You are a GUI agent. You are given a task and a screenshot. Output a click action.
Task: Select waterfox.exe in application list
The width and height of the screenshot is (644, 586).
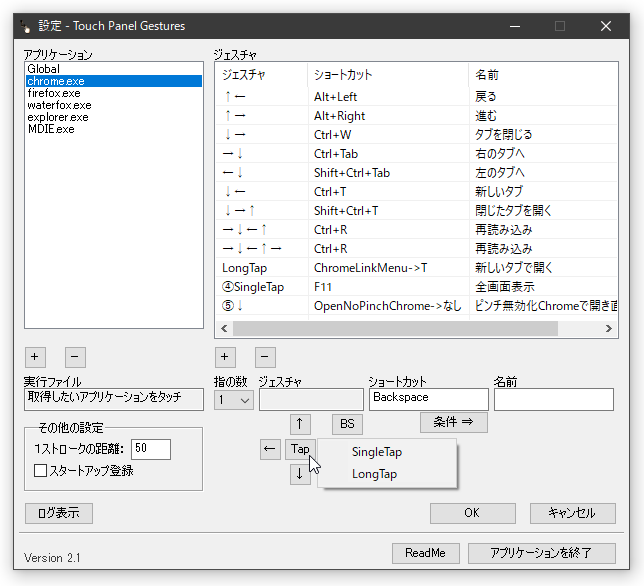[114, 105]
